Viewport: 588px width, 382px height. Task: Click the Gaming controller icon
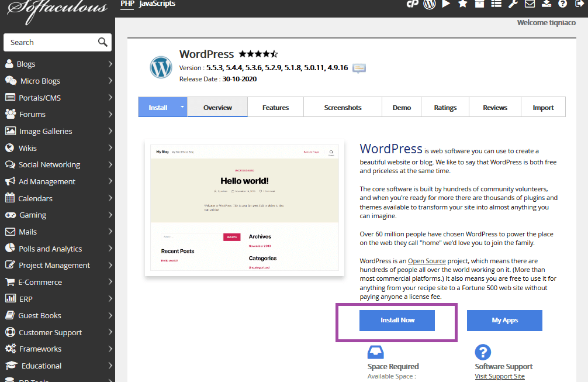[11, 215]
